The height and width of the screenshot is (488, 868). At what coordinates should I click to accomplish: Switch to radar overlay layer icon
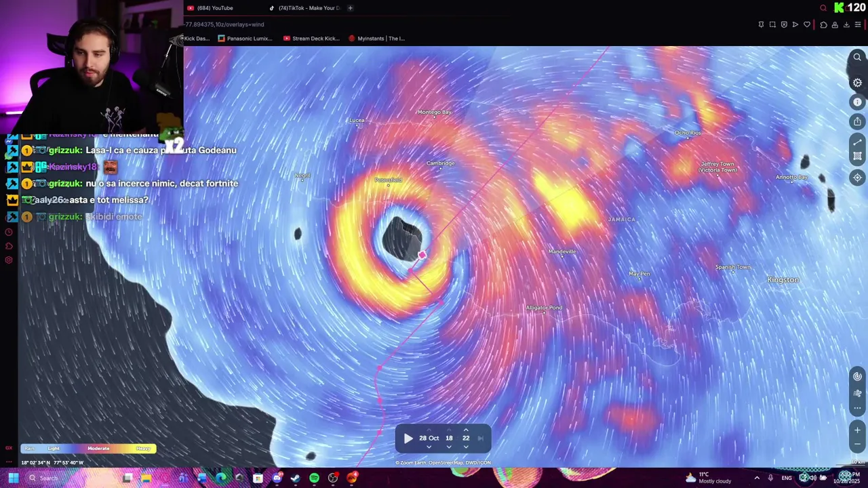point(857,376)
